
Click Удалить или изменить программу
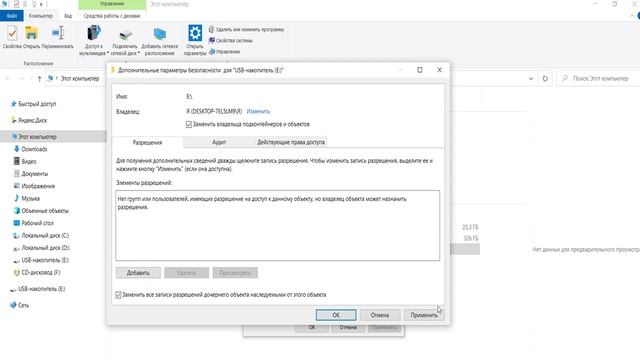tap(247, 30)
